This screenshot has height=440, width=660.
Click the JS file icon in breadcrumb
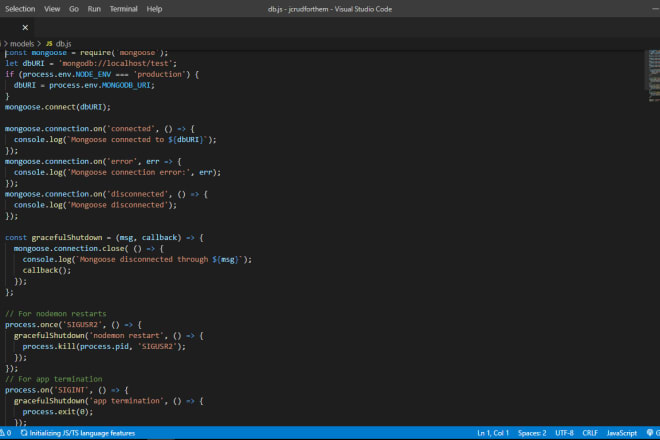(49, 43)
